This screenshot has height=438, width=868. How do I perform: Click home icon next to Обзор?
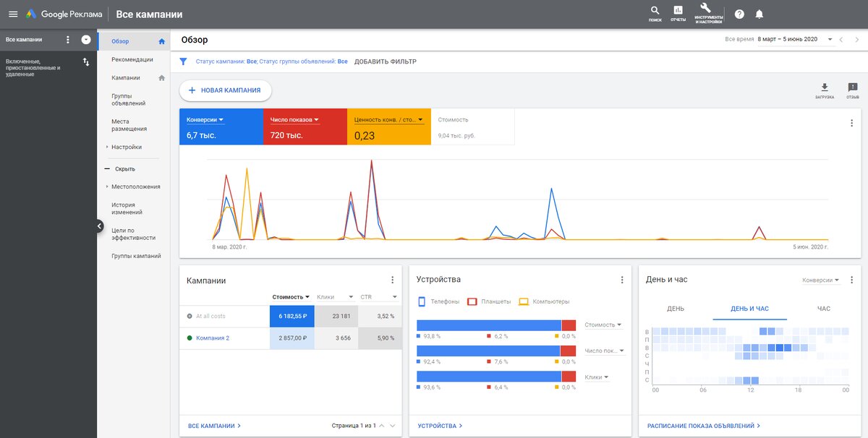(x=162, y=41)
